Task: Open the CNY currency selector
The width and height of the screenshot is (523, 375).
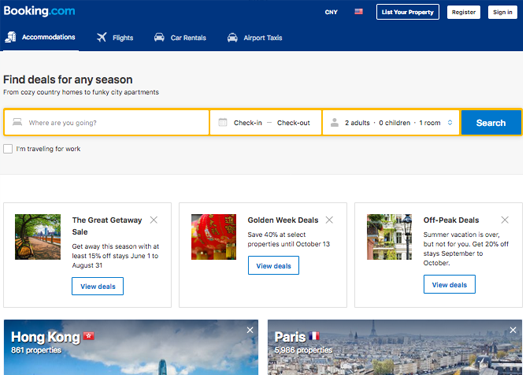Action: (x=331, y=12)
